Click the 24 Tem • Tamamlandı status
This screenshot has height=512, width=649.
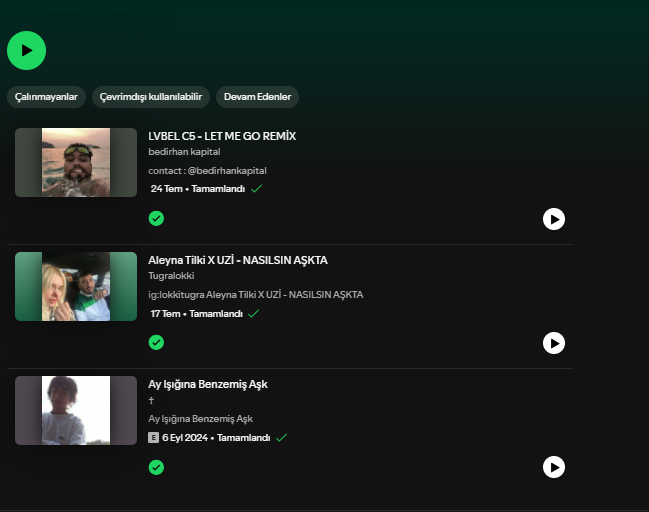198,189
